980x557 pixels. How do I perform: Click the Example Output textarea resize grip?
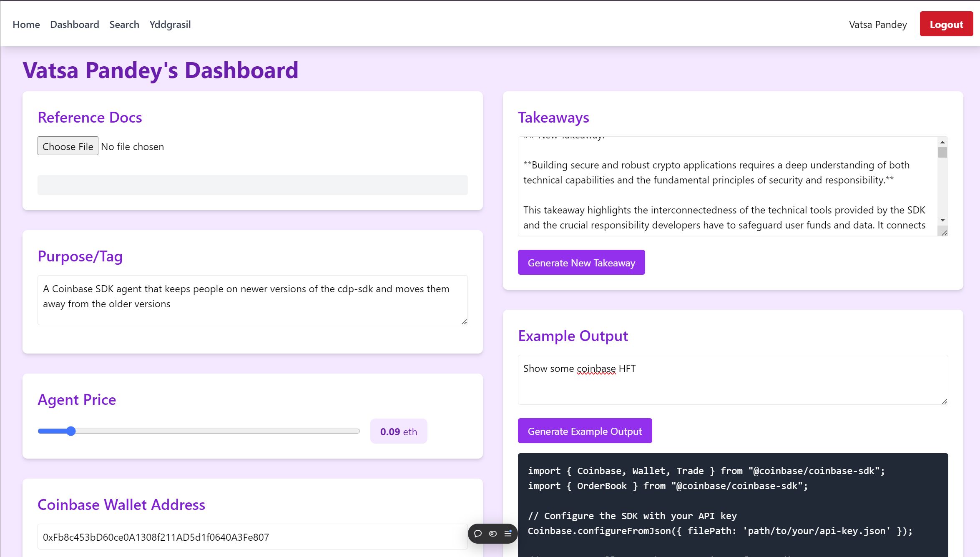945,401
